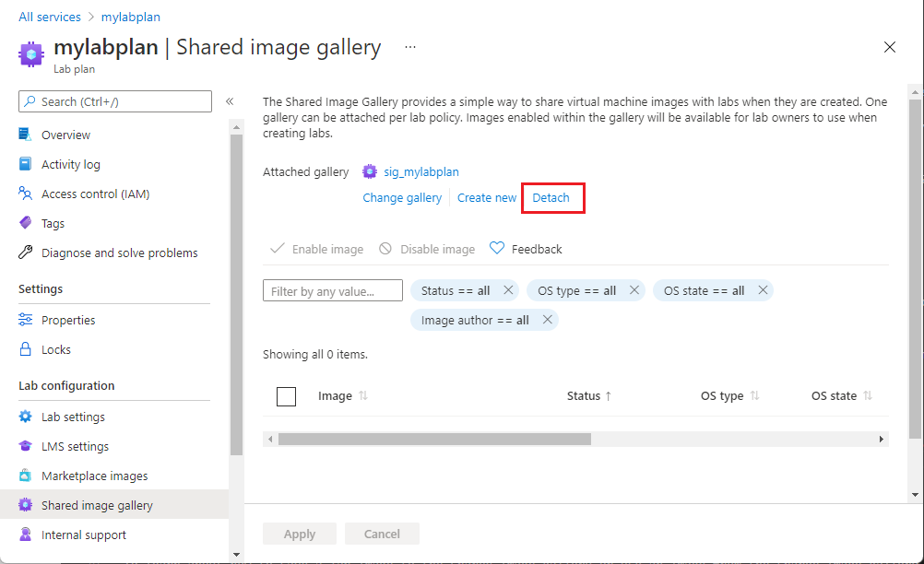
Task: Open Diagnose and solve problems wrench icon
Action: (x=26, y=253)
